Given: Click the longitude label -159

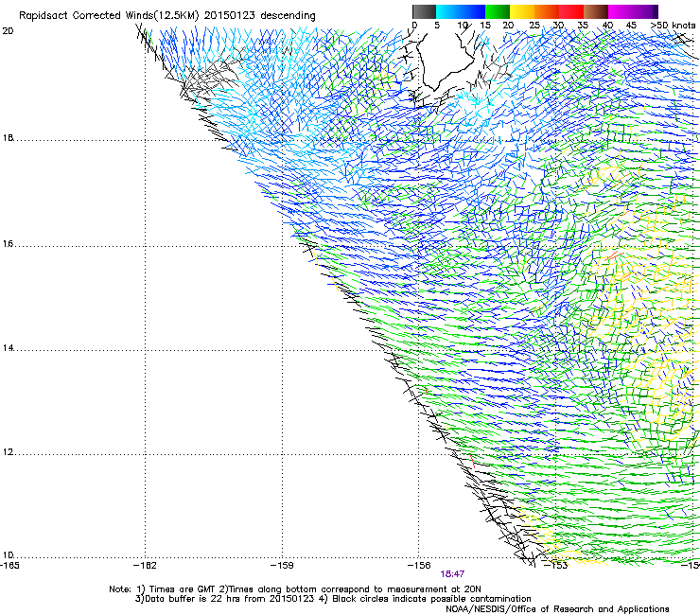Looking at the screenshot, I should (x=283, y=566).
